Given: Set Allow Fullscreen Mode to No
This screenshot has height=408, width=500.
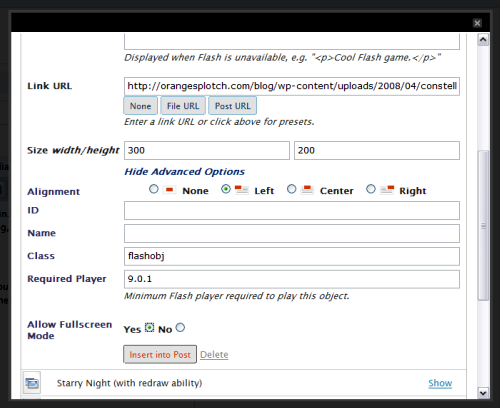Looking at the screenshot, I should pyautogui.click(x=180, y=328).
